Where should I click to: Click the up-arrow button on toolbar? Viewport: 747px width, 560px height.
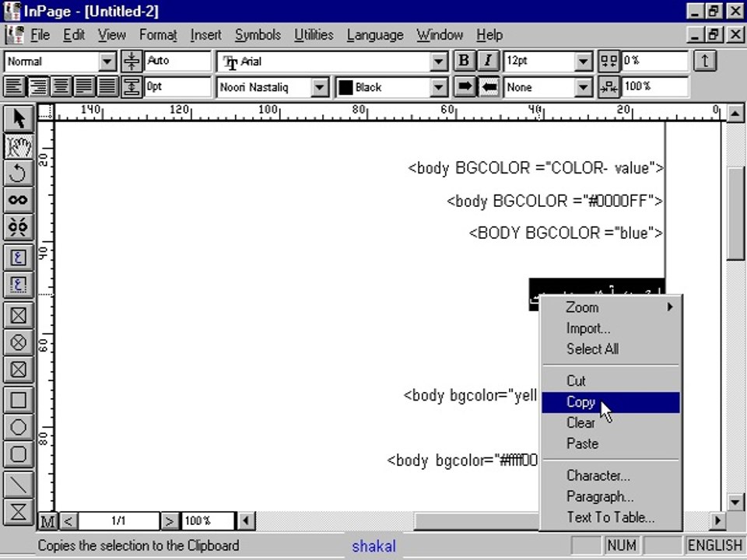[x=705, y=61]
